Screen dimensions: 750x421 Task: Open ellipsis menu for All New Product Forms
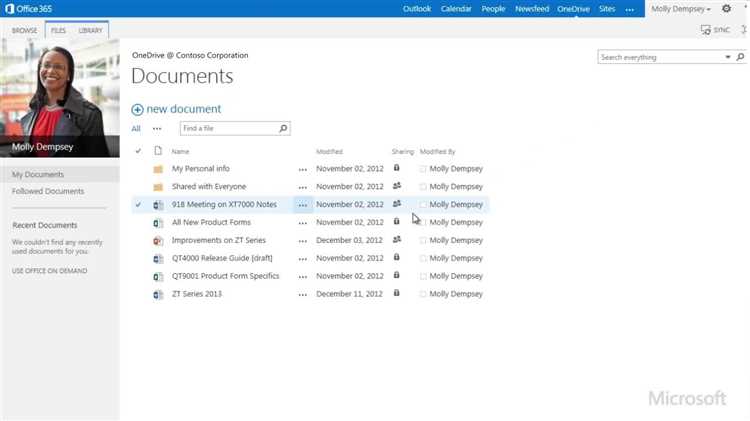[303, 223]
